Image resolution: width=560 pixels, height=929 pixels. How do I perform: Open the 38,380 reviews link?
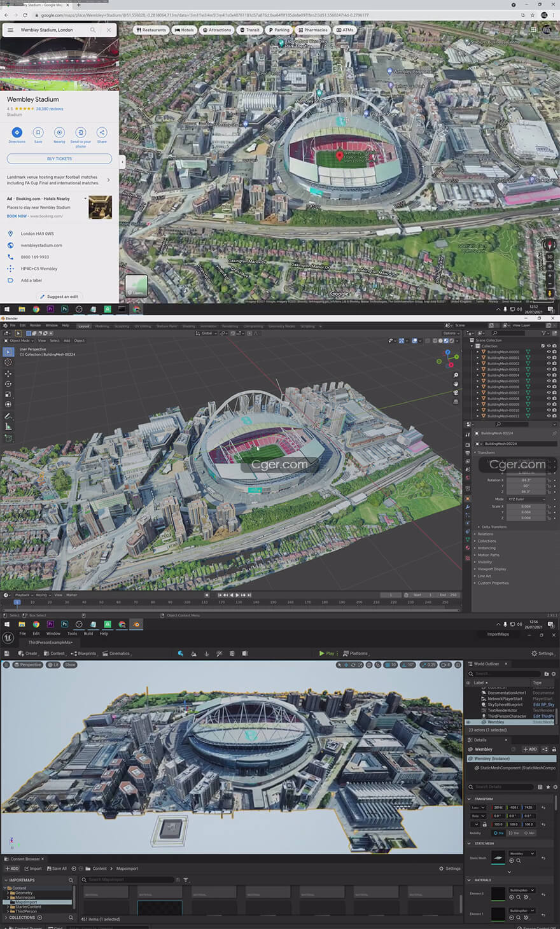[x=50, y=109]
